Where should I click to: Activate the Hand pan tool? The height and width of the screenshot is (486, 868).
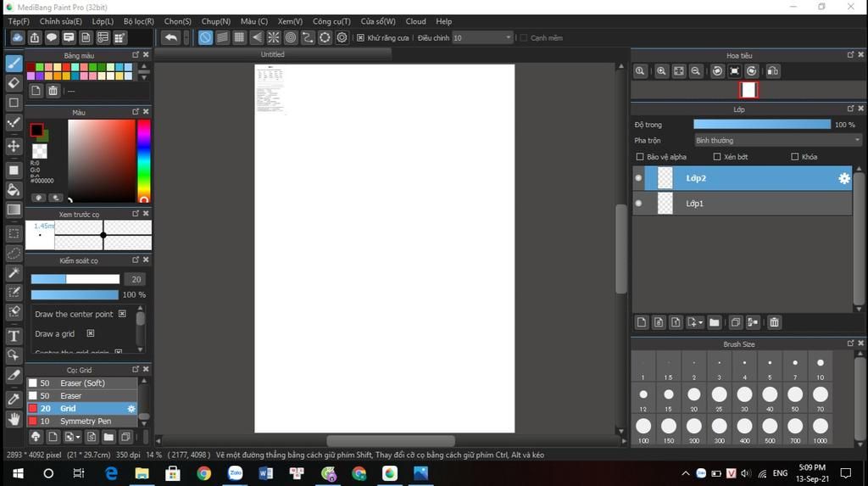(14, 419)
